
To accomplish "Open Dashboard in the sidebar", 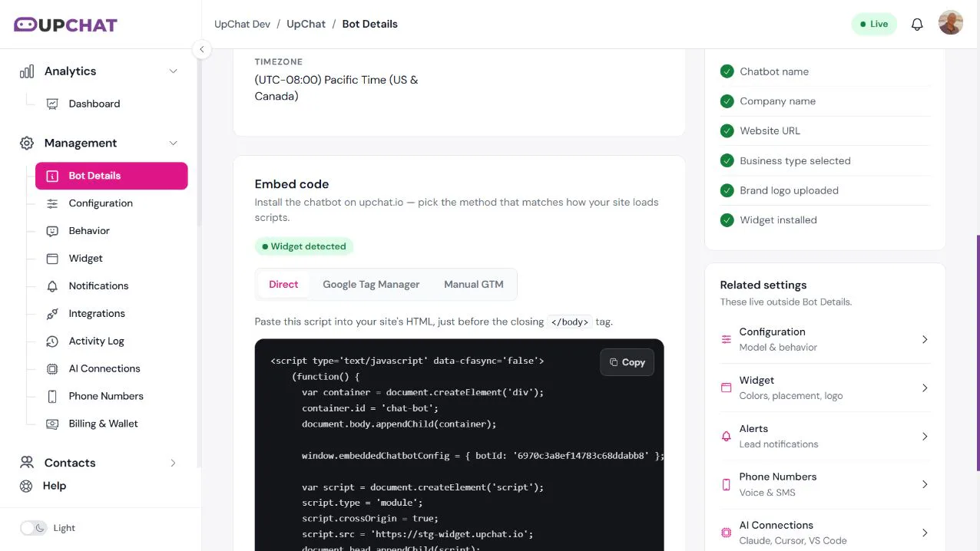I will [94, 104].
